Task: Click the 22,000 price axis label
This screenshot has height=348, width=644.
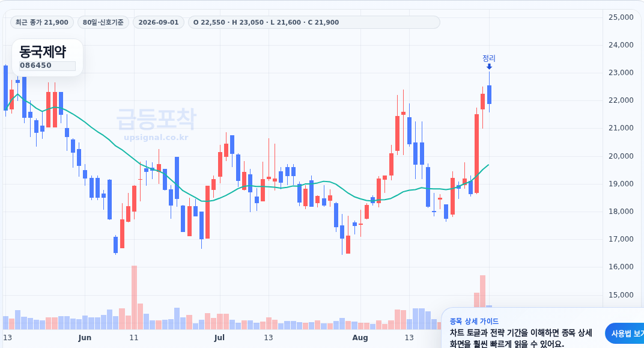Action: [x=621, y=100]
